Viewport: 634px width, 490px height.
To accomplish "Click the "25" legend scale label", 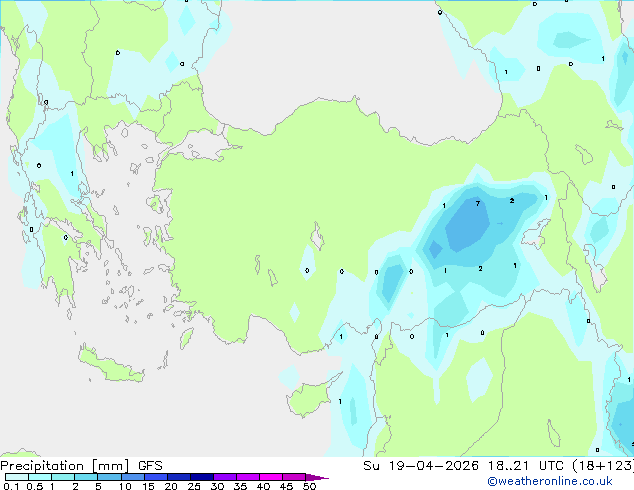I will [194, 486].
